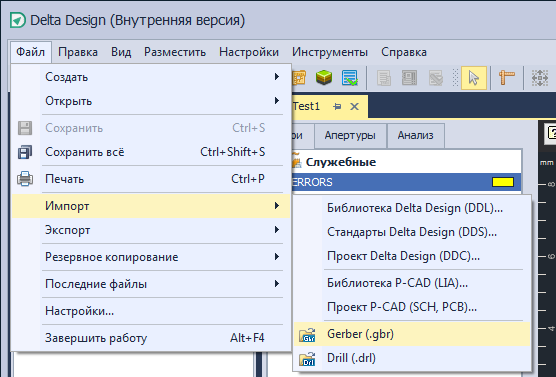Click the greyed-out layered sheets toolbar icon
The width and height of the screenshot is (556, 377).
pos(436,78)
